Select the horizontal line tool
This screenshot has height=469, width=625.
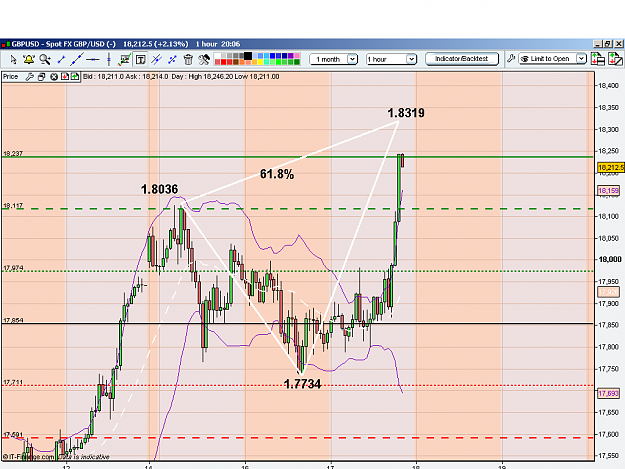tap(92, 60)
